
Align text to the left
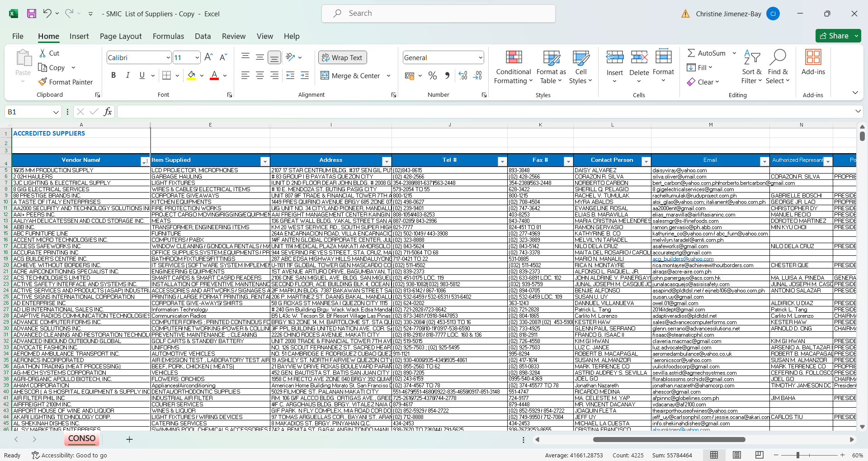pyautogui.click(x=245, y=75)
